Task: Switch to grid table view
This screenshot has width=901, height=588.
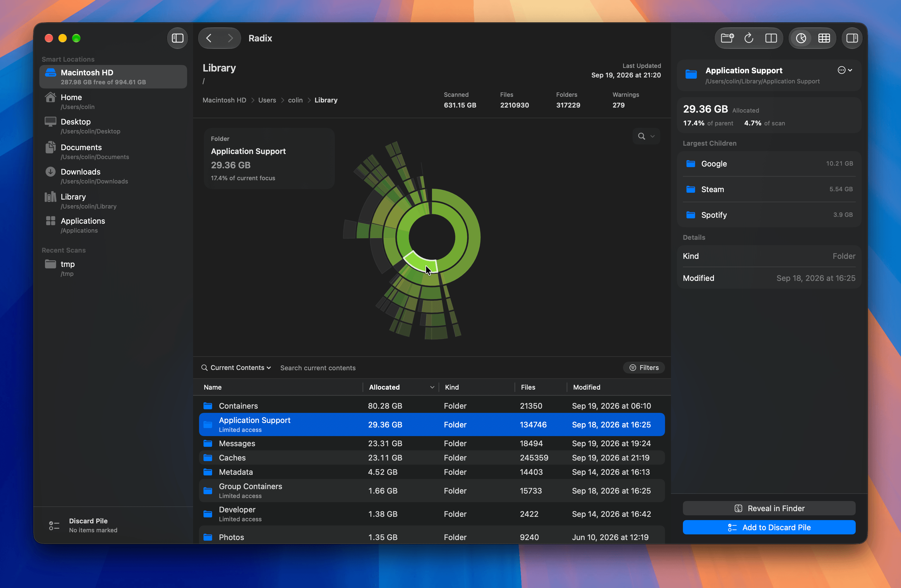Action: 824,38
